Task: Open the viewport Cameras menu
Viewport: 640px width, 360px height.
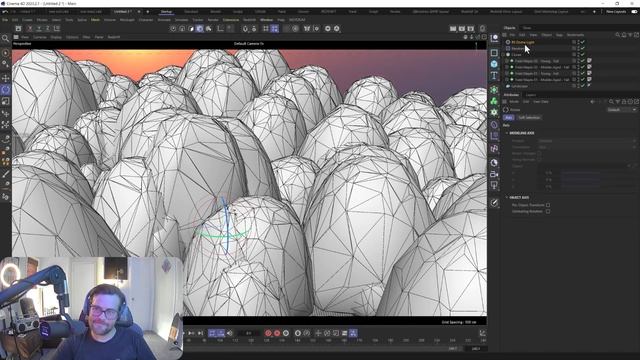Action: [x=40, y=37]
